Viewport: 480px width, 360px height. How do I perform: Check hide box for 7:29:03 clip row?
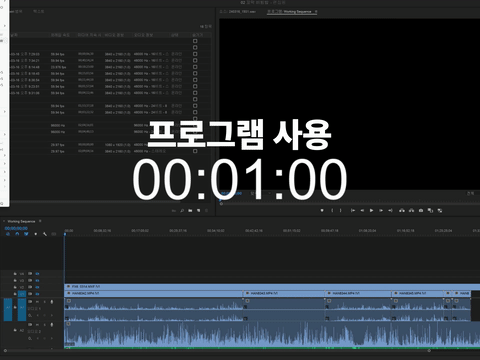point(195,54)
